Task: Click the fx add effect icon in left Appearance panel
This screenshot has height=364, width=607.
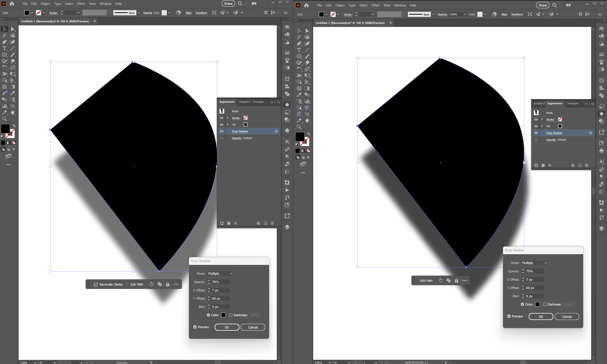Action: pos(236,223)
